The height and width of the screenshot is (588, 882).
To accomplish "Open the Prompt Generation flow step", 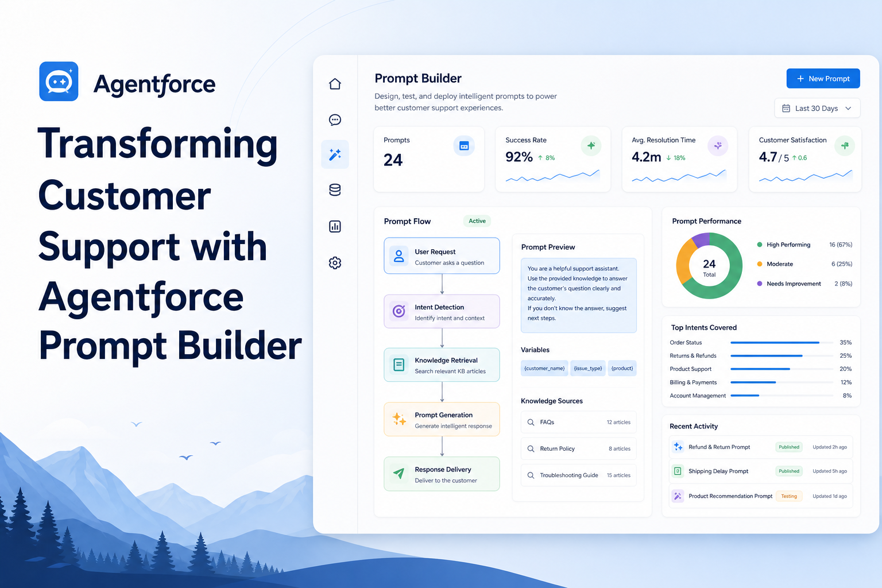I will click(442, 419).
